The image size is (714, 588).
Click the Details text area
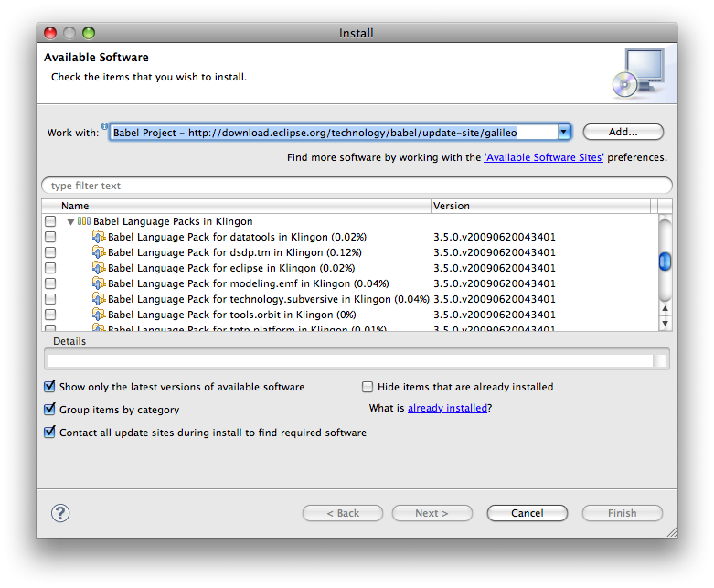tap(350, 360)
